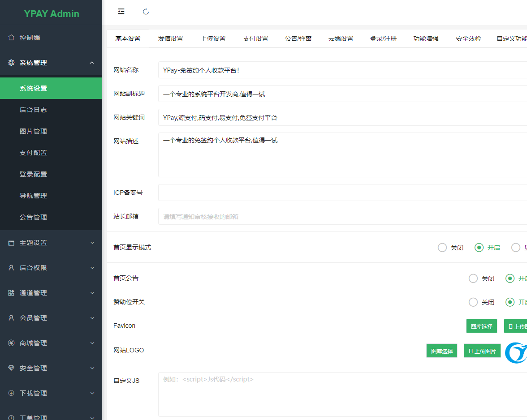Expand the 后台权限 menu chevron
Image resolution: width=527 pixels, height=420 pixels.
click(92, 268)
